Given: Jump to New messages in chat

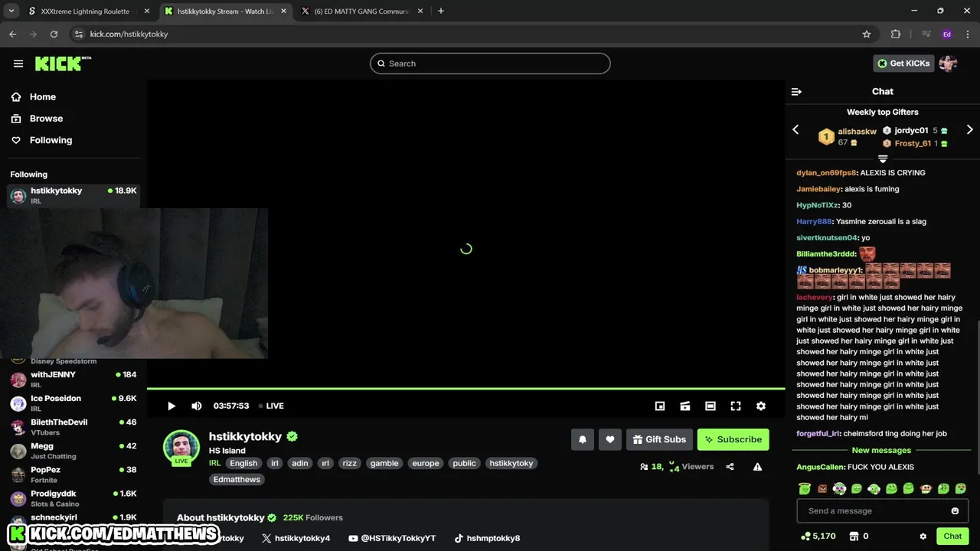Looking at the screenshot, I should click(881, 451).
